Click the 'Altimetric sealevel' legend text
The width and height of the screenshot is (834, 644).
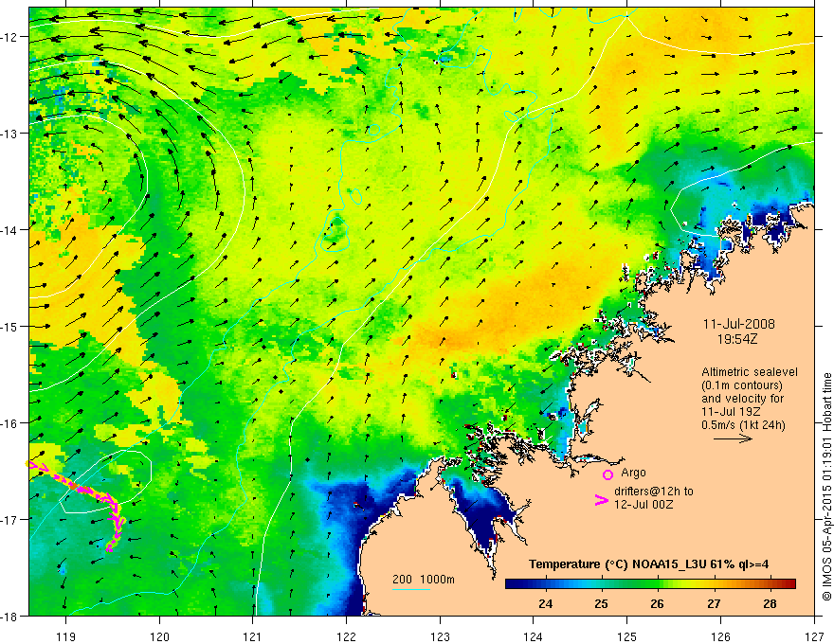[x=750, y=372]
